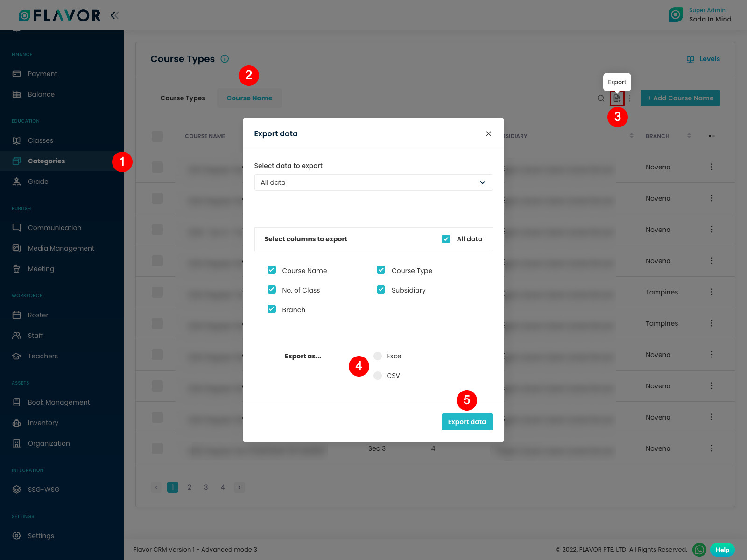Uncheck the Course Name column checkbox
The image size is (747, 560).
[272, 270]
